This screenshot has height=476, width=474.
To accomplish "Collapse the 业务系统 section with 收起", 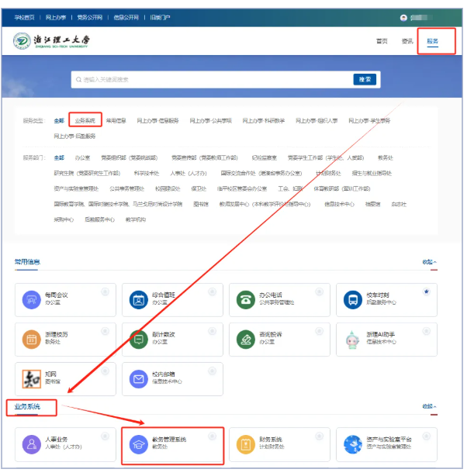I will 428,406.
